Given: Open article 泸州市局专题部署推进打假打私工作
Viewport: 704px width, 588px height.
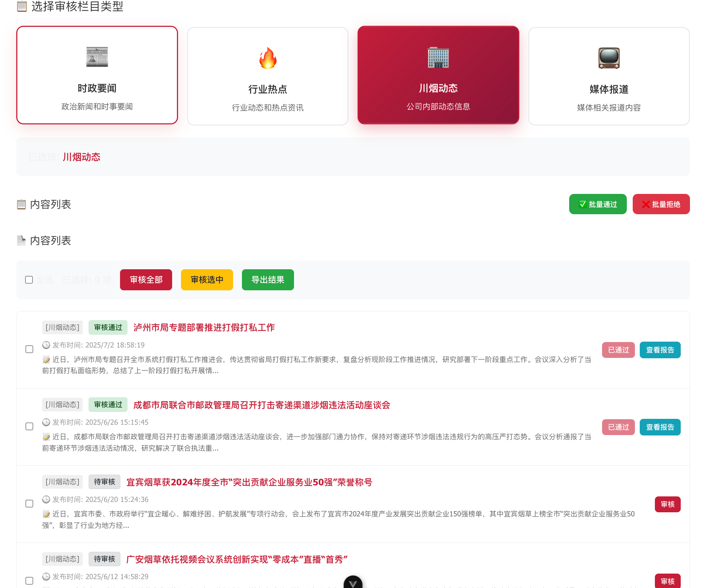Looking at the screenshot, I should [x=204, y=328].
